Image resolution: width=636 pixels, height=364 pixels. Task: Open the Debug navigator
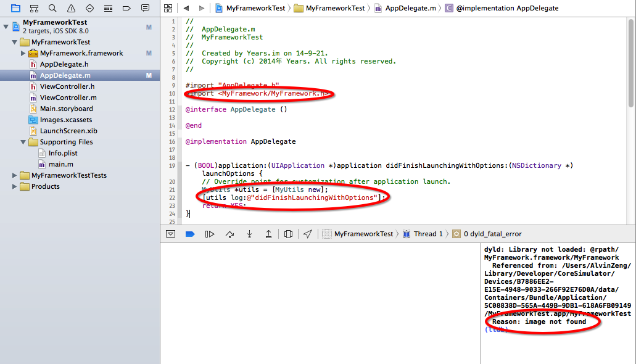point(108,8)
